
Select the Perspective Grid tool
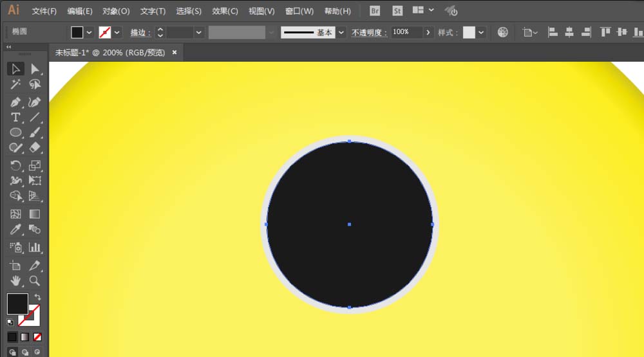[35, 196]
